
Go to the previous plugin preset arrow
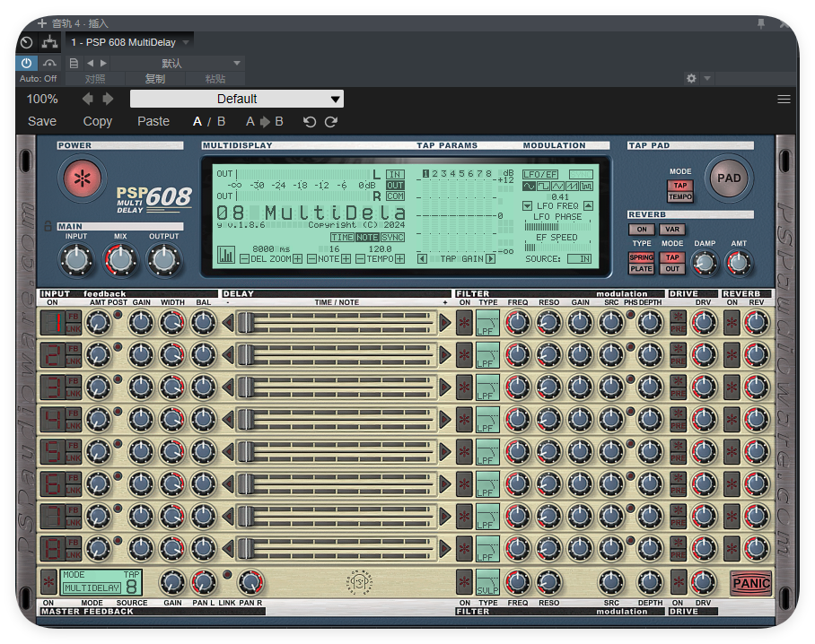pos(88,99)
